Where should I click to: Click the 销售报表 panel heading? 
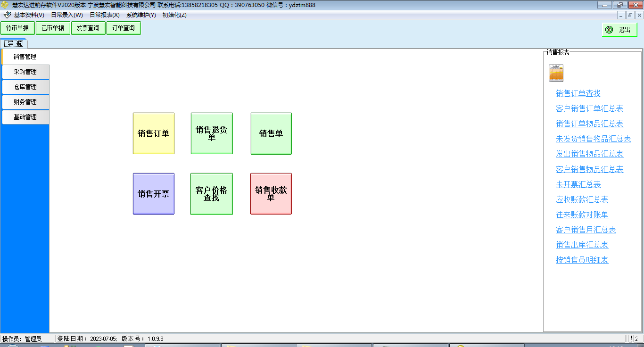[x=558, y=52]
